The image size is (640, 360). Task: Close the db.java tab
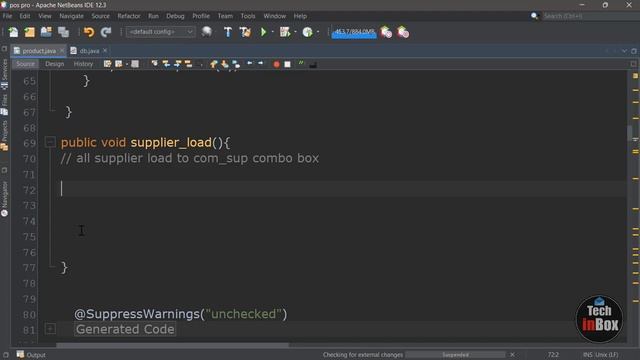tap(105, 50)
